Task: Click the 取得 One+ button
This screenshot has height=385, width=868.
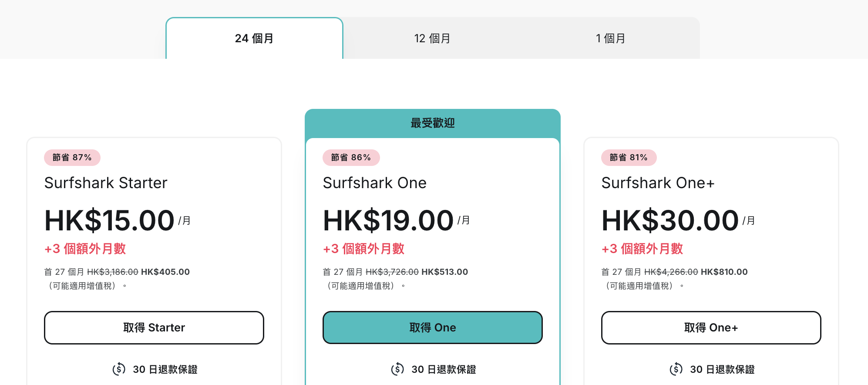Action: pyautogui.click(x=711, y=328)
